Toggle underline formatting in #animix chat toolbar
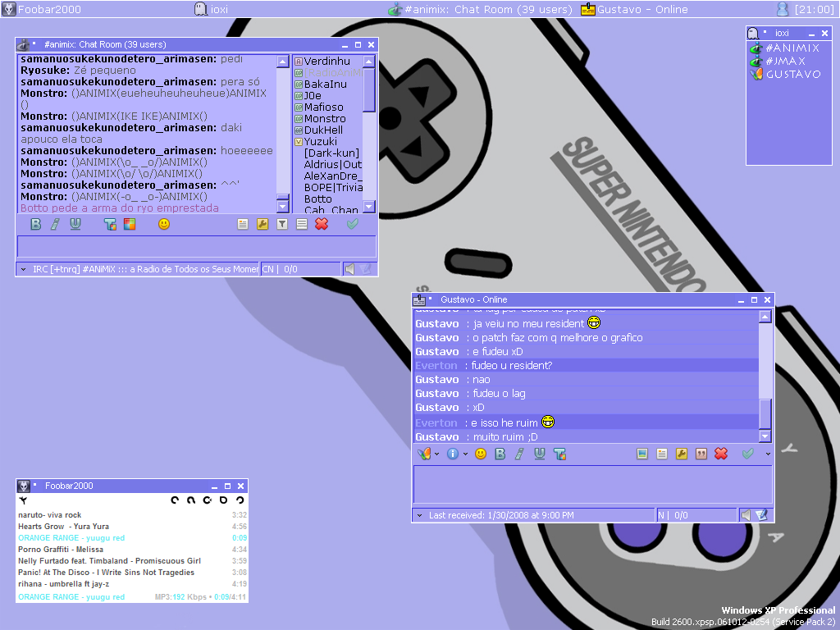840x630 pixels. tap(75, 224)
